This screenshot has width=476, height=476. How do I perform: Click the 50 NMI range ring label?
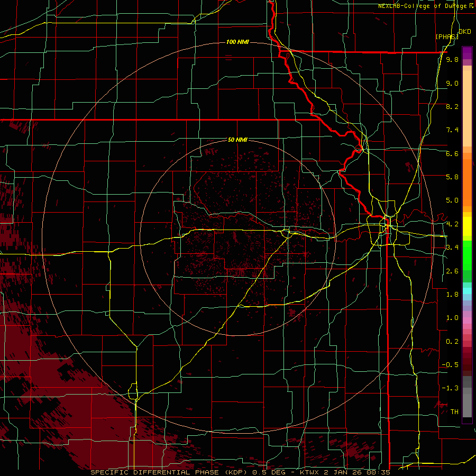[237, 140]
